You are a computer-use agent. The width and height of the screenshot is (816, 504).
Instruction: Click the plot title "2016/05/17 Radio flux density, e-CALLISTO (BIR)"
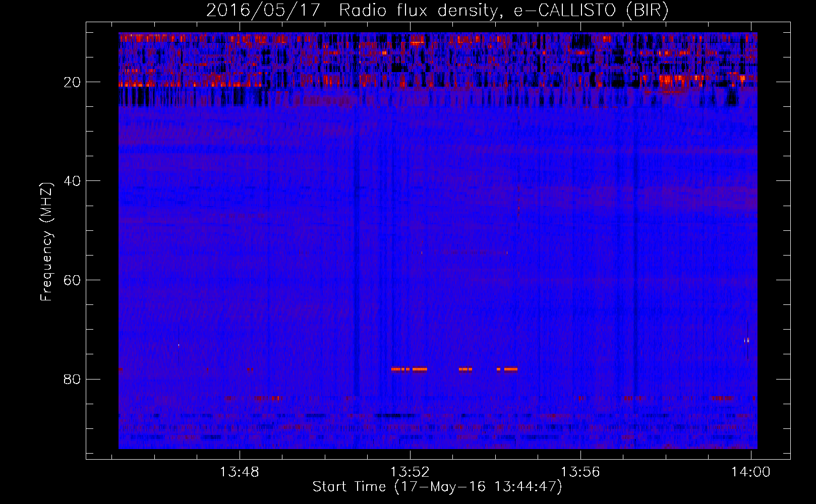[437, 11]
